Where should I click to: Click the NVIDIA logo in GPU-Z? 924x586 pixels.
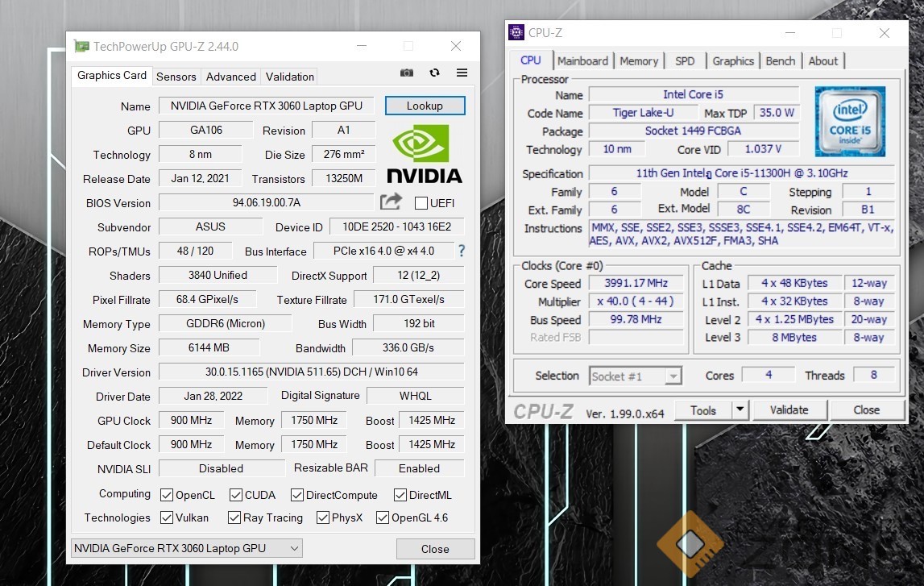(x=425, y=154)
